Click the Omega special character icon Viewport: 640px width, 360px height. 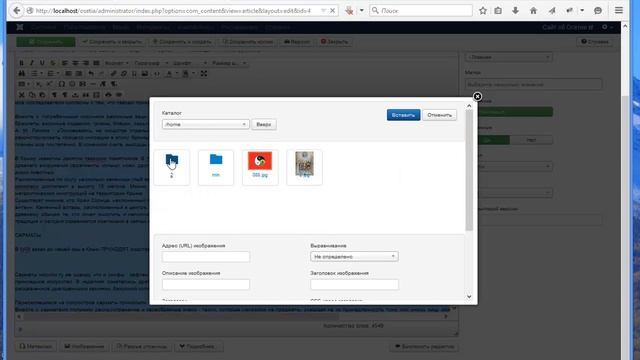tap(62, 84)
